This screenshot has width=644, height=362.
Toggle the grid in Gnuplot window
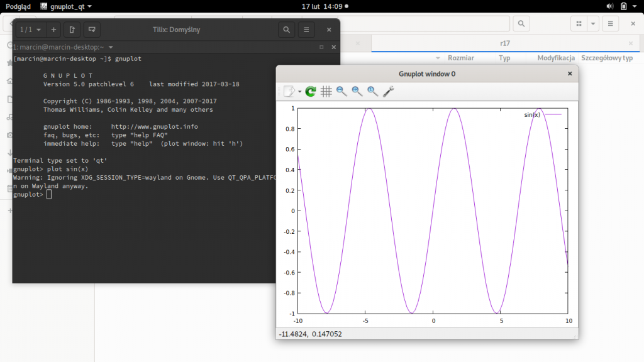[x=326, y=92]
